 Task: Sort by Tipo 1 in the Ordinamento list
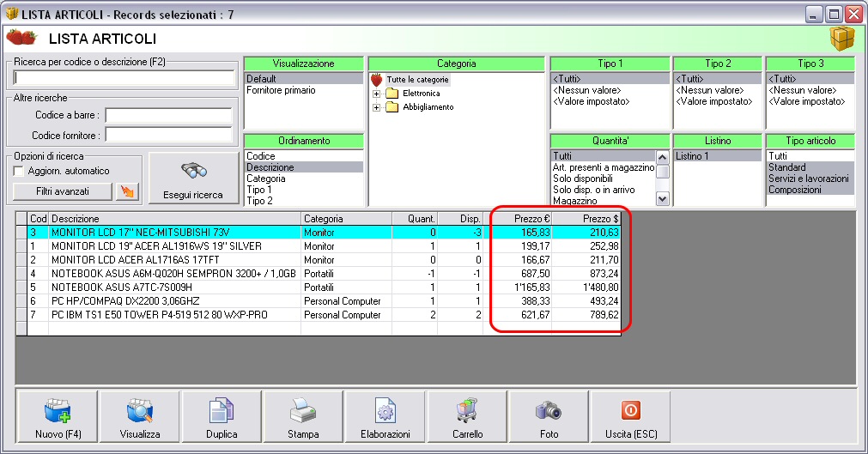pyautogui.click(x=304, y=190)
